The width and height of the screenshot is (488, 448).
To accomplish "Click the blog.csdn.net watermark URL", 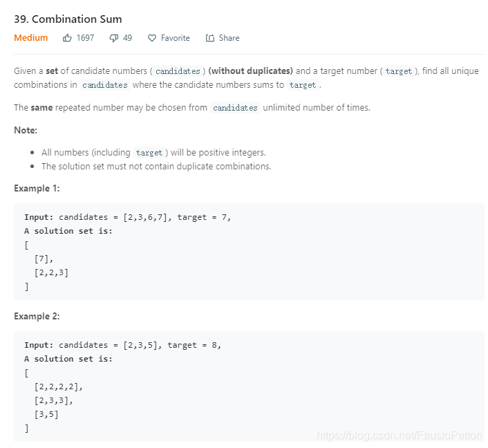I will [400, 436].
